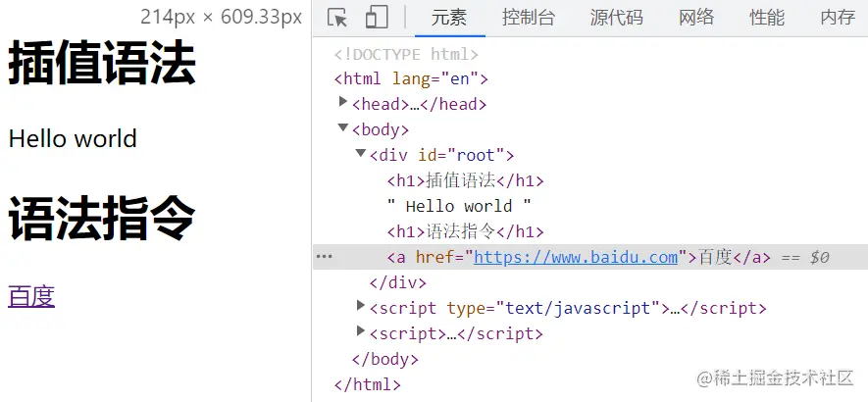The height and width of the screenshot is (402, 868).
Task: Select the h1 插值语法 element row
Action: pyautogui.click(x=466, y=181)
